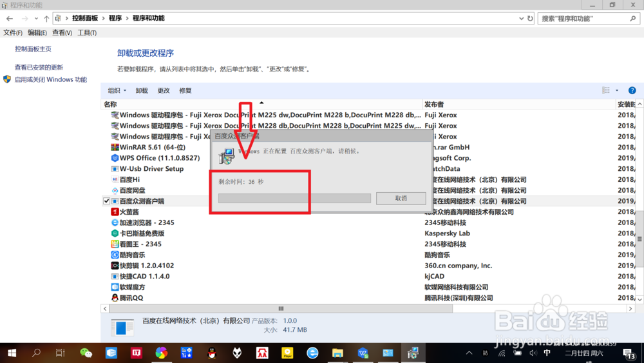This screenshot has width=644, height=363.
Task: Click the view layout icon in toolbar
Action: (606, 90)
